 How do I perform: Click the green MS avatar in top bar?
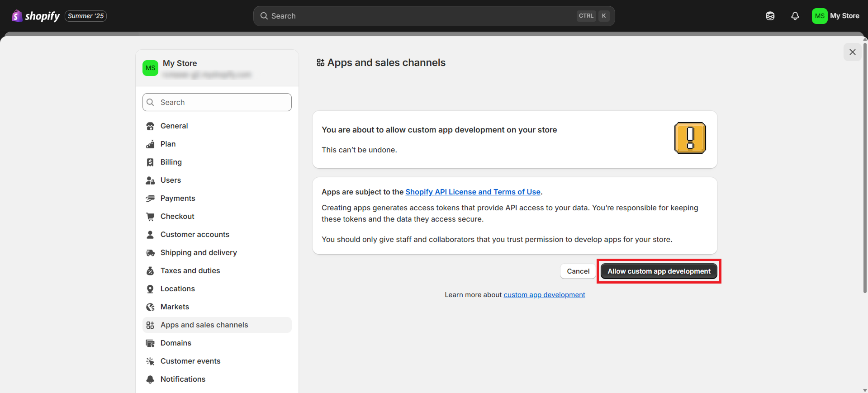(x=820, y=16)
